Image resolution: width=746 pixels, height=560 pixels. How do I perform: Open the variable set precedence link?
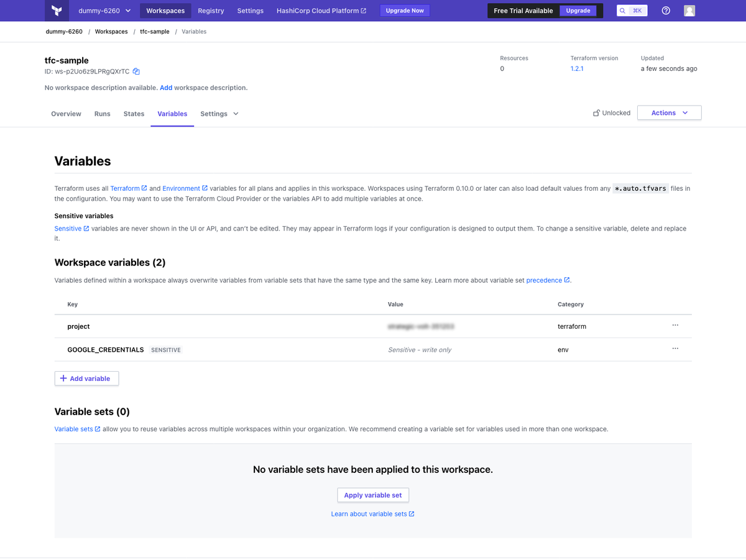coord(548,280)
